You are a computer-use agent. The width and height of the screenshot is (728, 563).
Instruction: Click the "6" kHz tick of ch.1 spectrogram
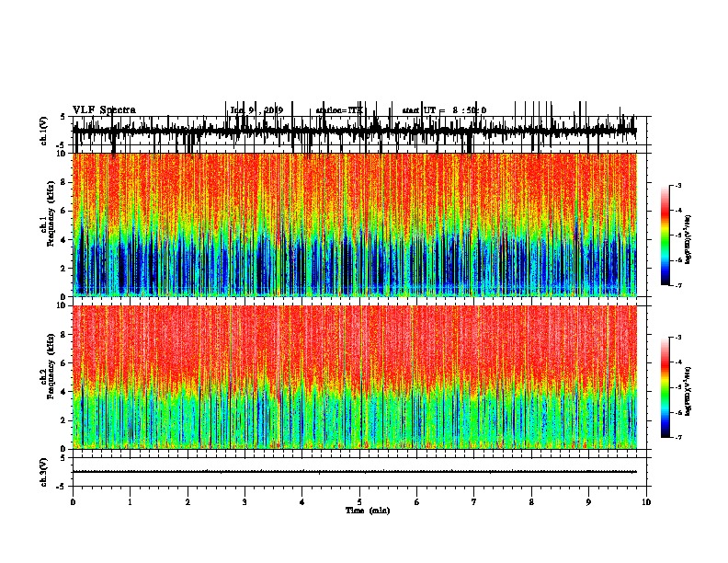tap(64, 212)
